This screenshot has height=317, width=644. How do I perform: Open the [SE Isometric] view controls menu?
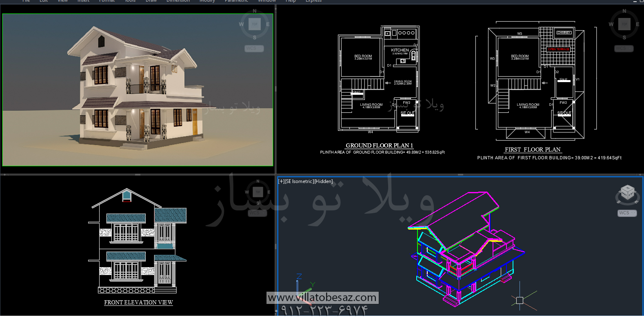point(299,181)
